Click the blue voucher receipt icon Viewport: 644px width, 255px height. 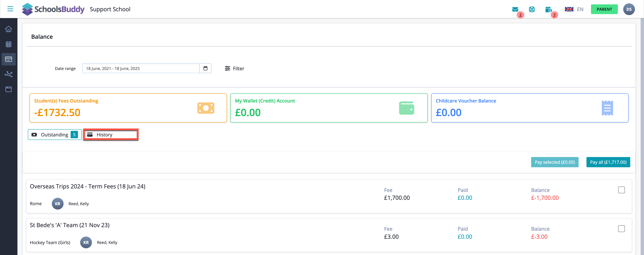coord(607,108)
